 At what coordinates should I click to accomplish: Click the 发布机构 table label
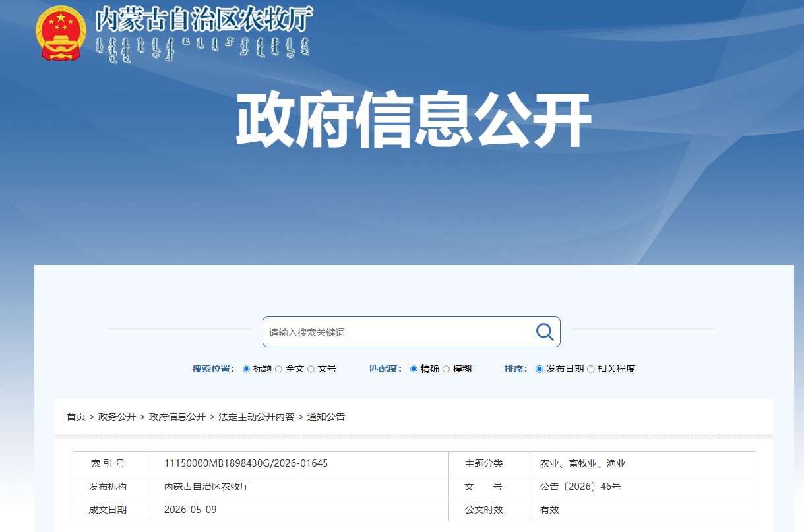click(x=108, y=487)
